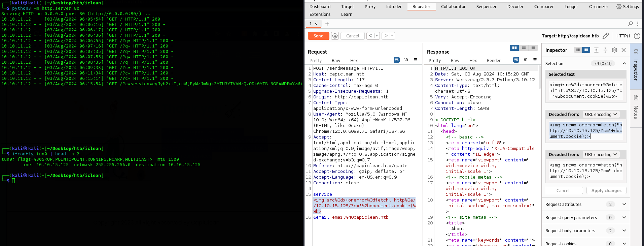
Task: Apply changes in Inspector
Action: click(x=606, y=190)
